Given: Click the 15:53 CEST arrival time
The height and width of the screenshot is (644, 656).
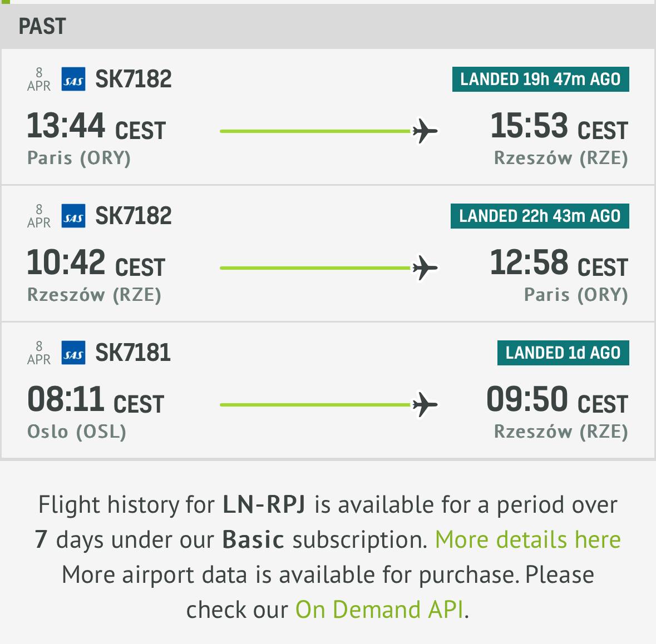Looking at the screenshot, I should click(x=559, y=126).
